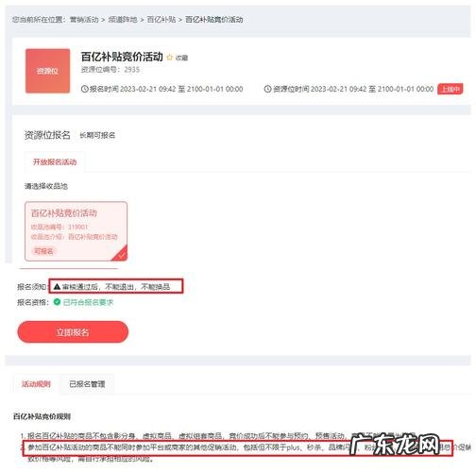Click the clock icon before 资源位时间
476x472 pixels.
[x=267, y=89]
